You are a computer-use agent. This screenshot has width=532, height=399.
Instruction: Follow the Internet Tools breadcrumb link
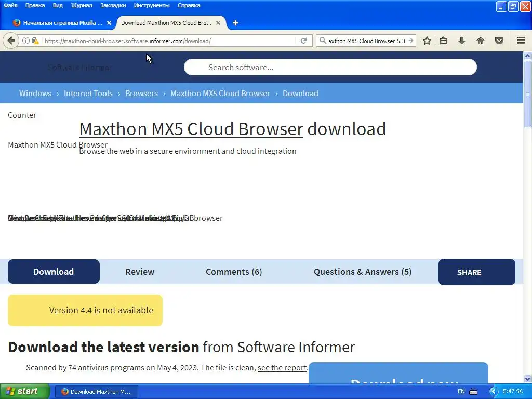pos(88,94)
